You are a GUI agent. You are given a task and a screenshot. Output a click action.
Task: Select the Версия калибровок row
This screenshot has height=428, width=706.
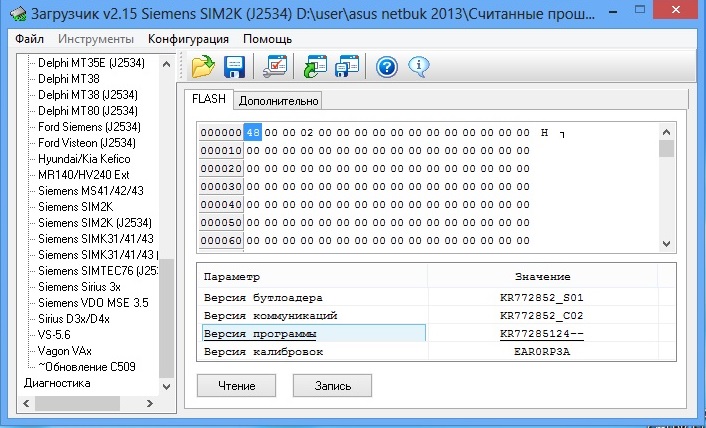coord(437,351)
